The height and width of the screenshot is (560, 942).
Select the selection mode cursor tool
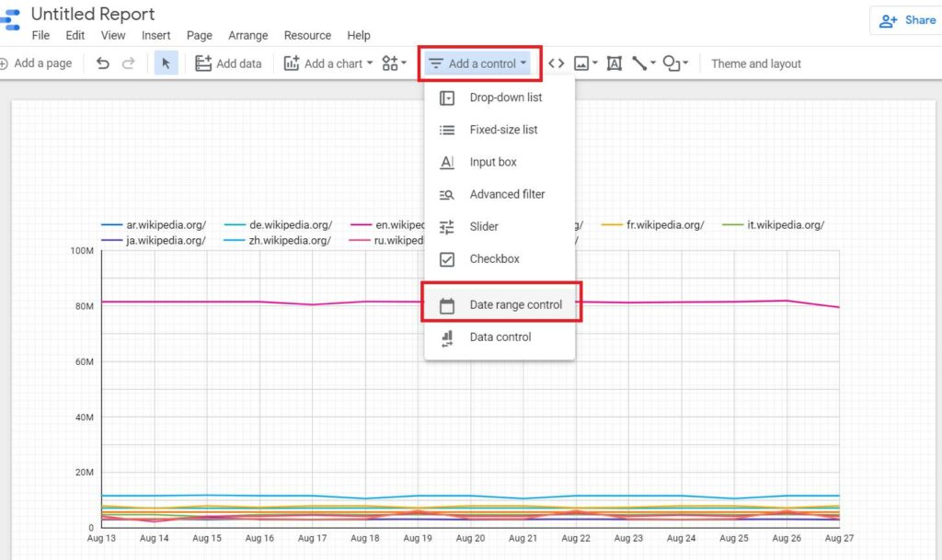click(166, 63)
